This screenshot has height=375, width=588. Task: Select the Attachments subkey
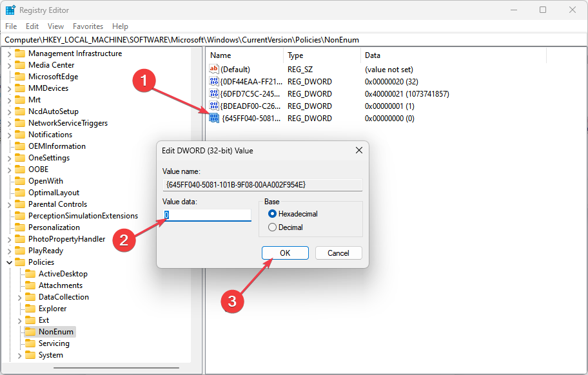click(61, 285)
